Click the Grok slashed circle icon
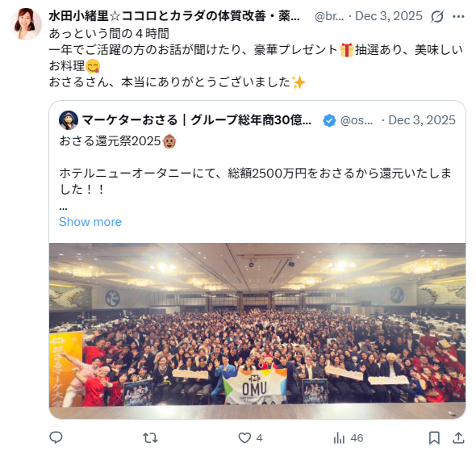Screen dimensions: 476x452 (x=437, y=16)
